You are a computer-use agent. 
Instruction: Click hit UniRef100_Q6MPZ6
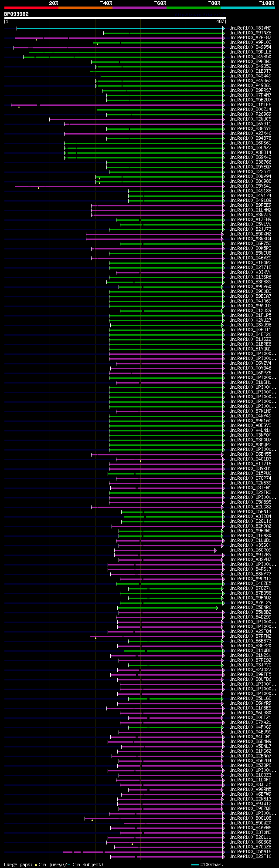coord(250,373)
